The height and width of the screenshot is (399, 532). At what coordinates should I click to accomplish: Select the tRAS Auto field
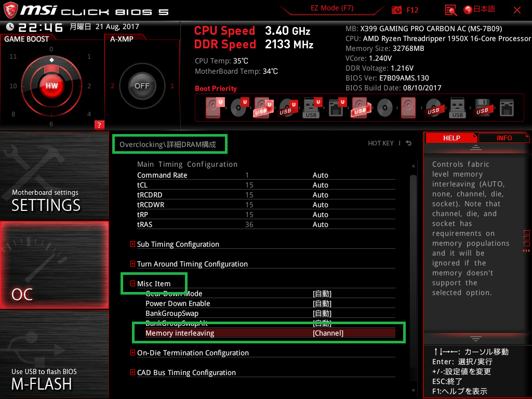point(320,224)
